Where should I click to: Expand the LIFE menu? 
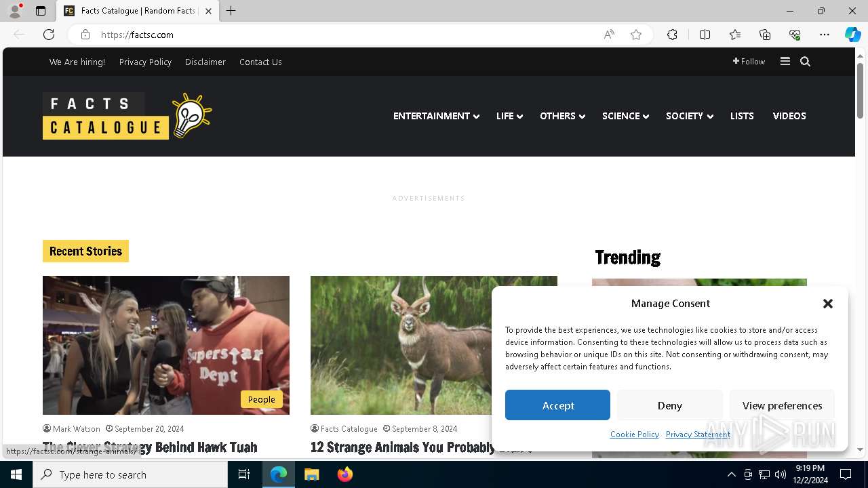(x=509, y=116)
